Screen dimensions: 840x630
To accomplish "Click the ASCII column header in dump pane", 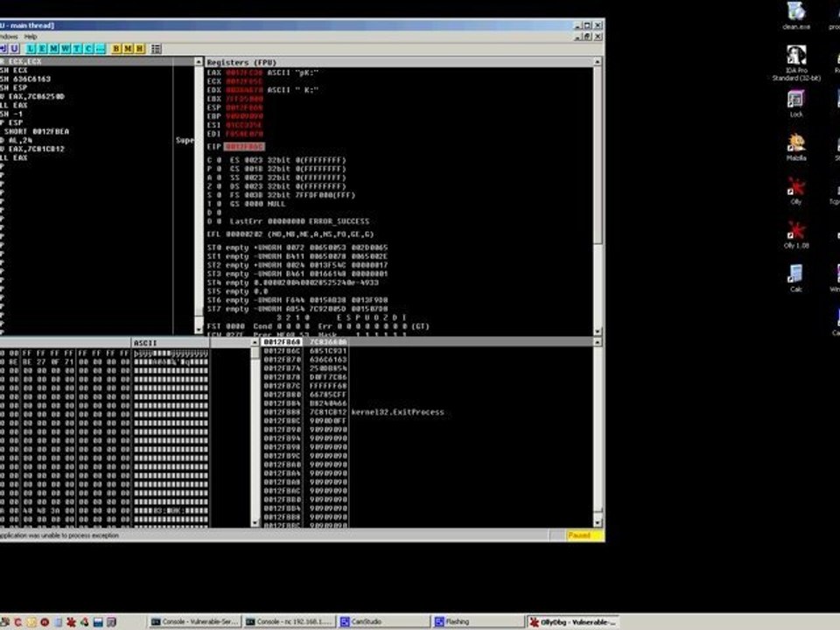I will pyautogui.click(x=171, y=343).
